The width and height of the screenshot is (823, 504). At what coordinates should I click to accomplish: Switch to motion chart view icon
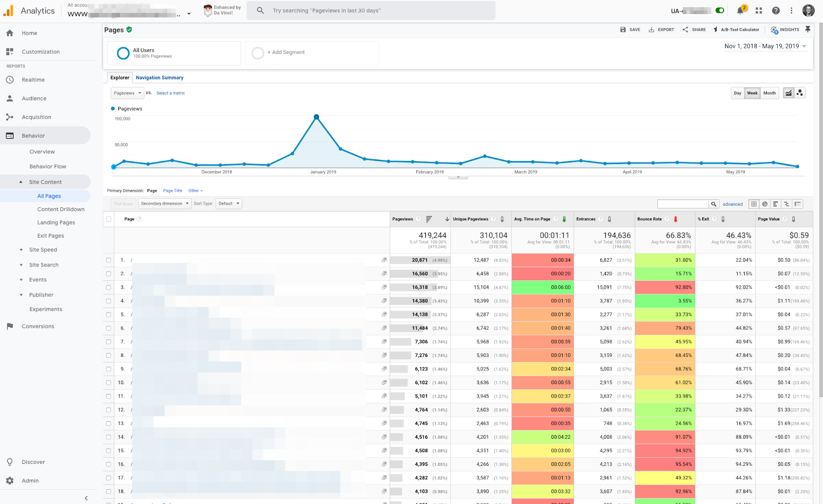[x=800, y=93]
